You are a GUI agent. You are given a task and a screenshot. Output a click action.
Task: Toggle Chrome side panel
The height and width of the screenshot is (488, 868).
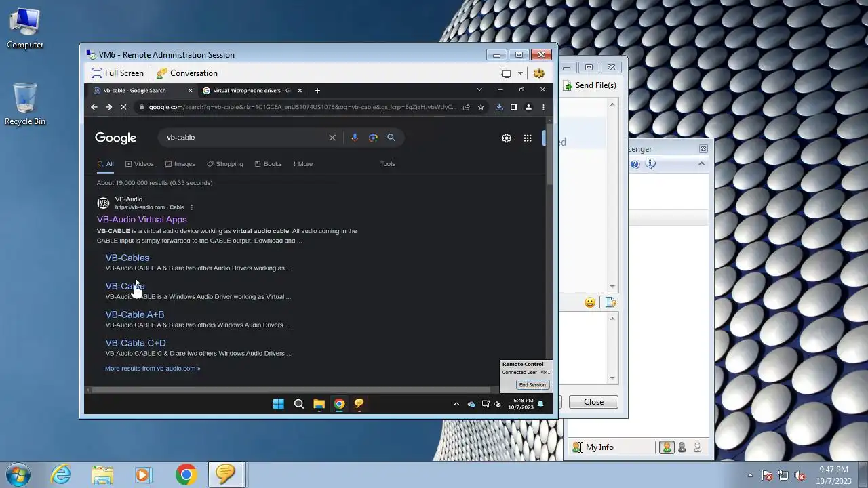click(x=514, y=107)
